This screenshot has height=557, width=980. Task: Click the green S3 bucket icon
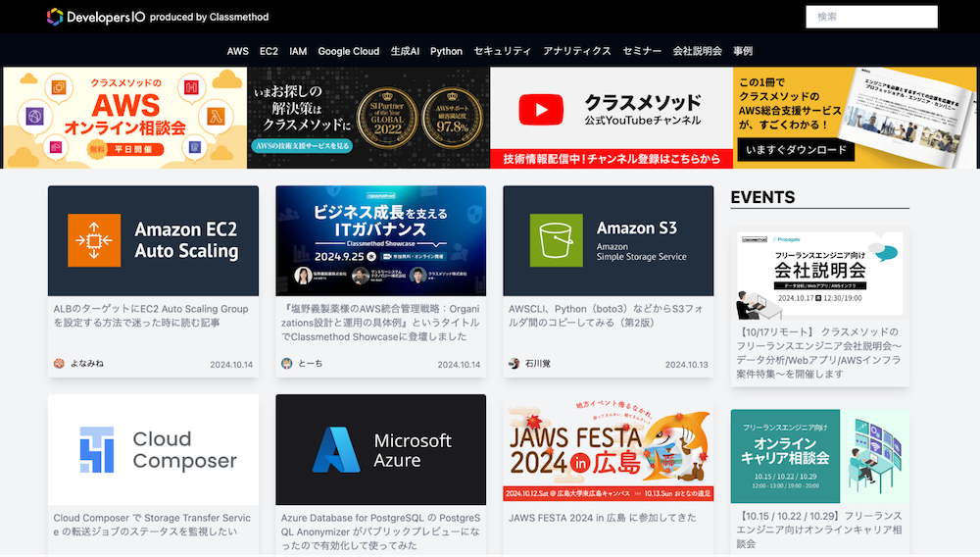pos(557,240)
